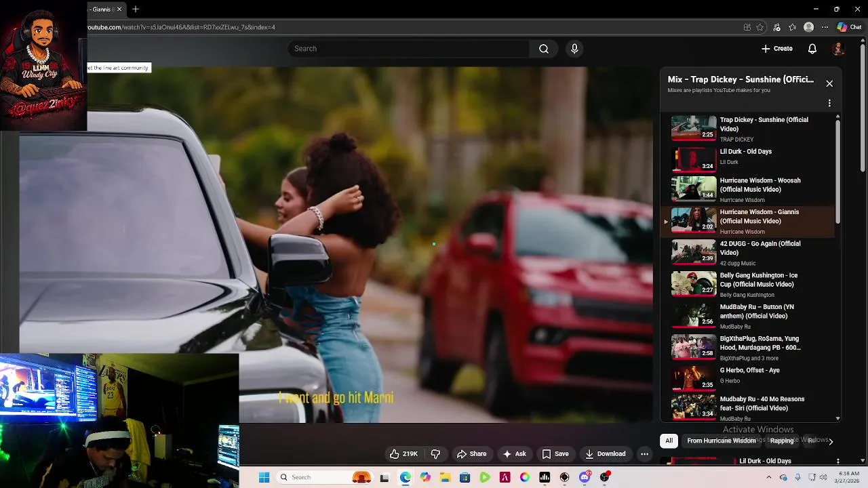Open YouTube notifications bell
The image size is (868, 488).
coord(812,49)
